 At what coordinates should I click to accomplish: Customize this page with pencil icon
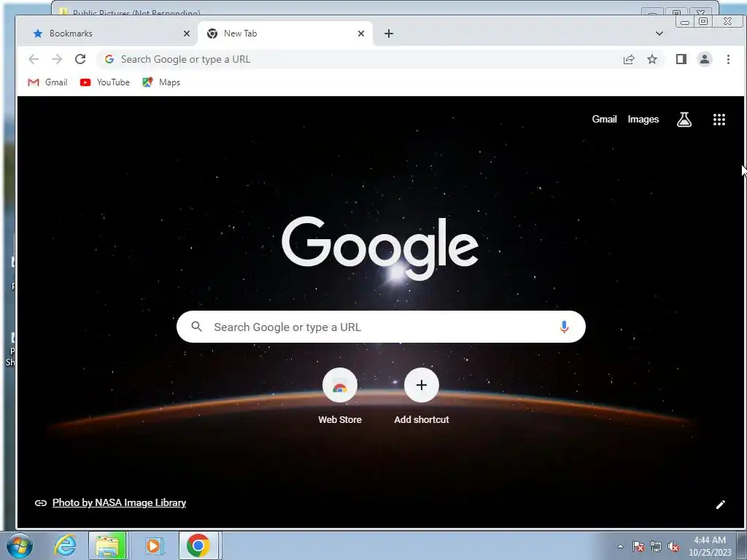coord(720,505)
